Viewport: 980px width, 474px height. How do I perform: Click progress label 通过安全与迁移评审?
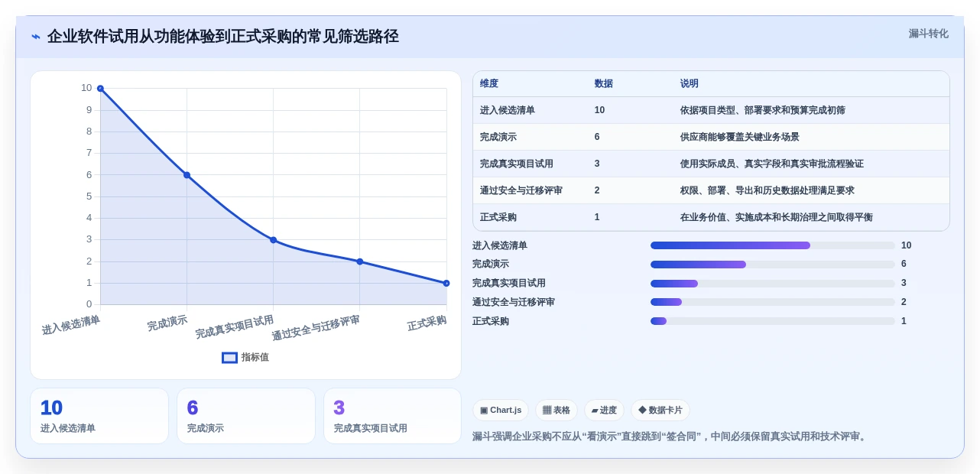click(514, 302)
